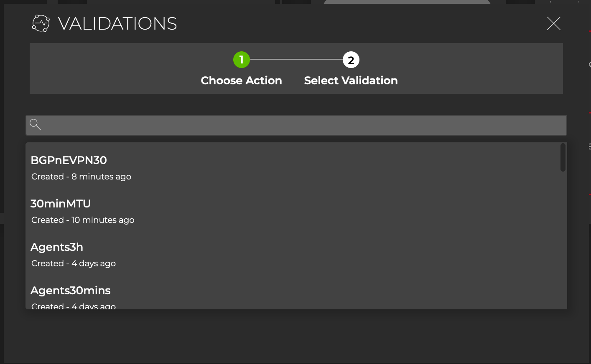Screen dimensions: 591x364
Task: Click the VALIDATIONS title text
Action: coord(117,24)
